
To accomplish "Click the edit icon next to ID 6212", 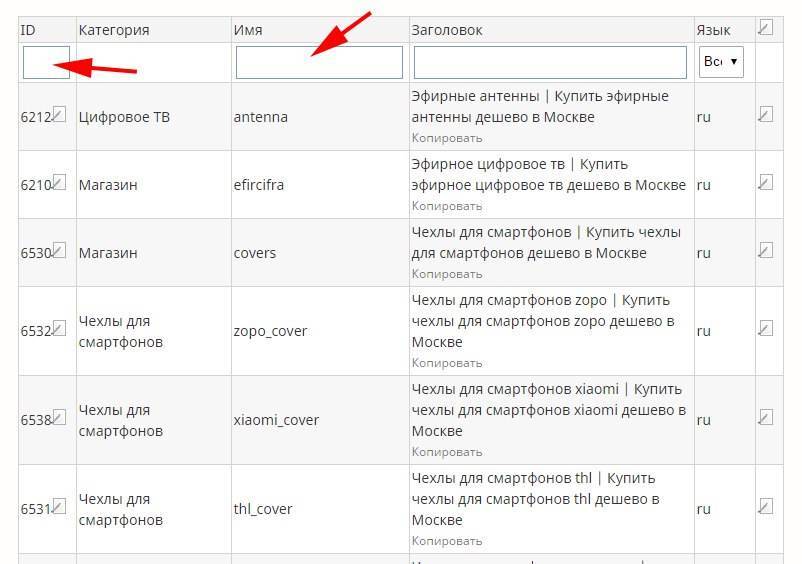I will pos(59,114).
